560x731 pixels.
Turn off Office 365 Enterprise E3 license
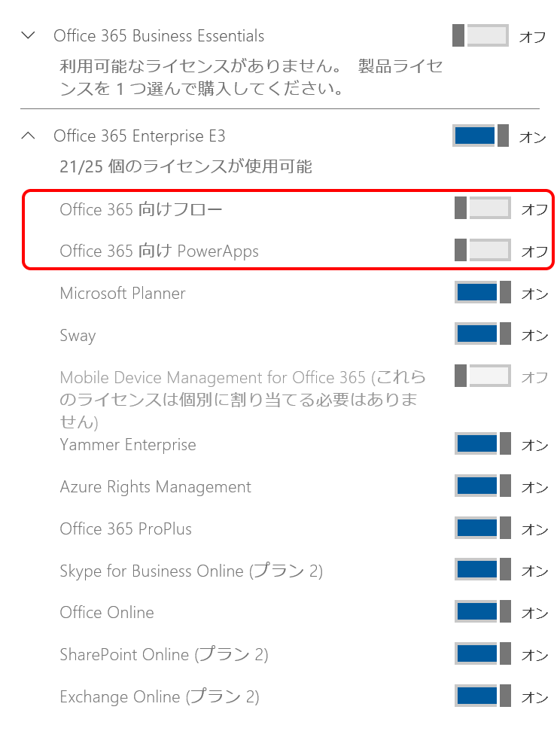click(x=480, y=136)
